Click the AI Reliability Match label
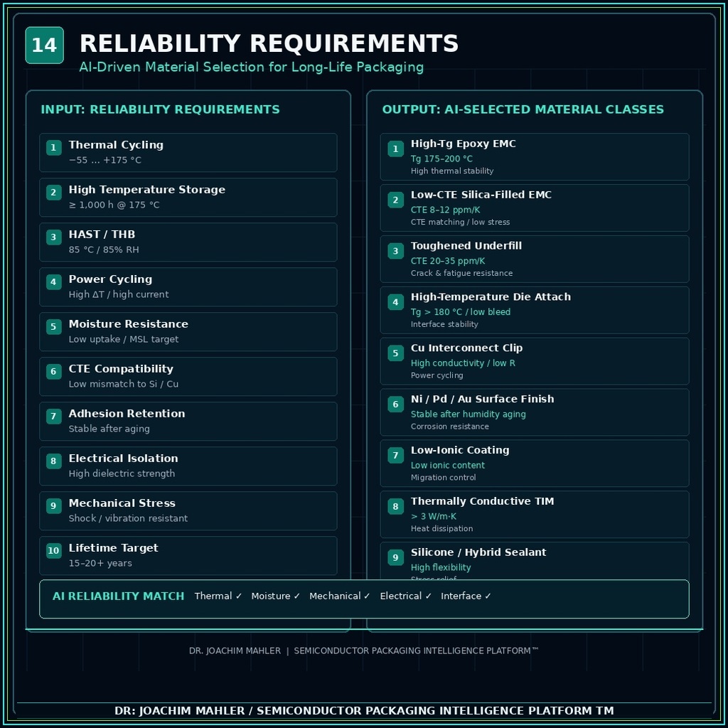 pos(119,596)
